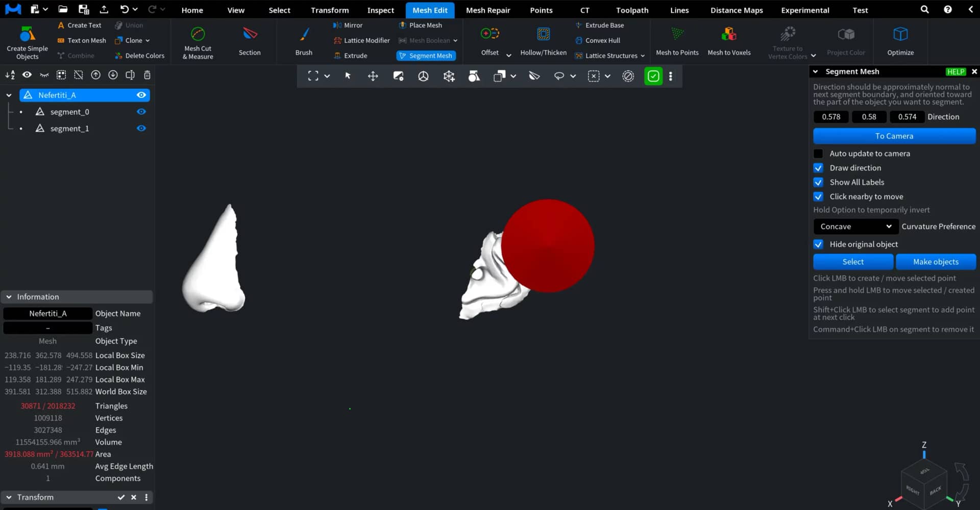Open the help question mark icon

click(x=947, y=10)
